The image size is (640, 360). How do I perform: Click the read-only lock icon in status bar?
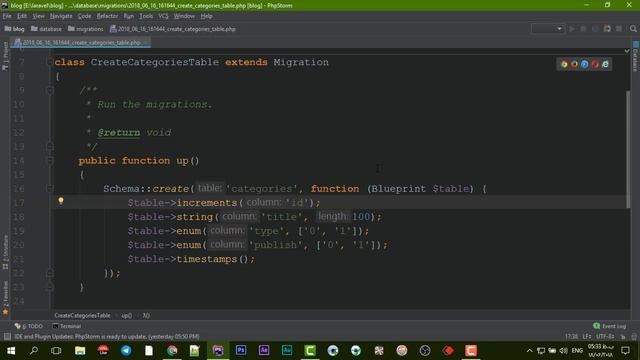623,336
